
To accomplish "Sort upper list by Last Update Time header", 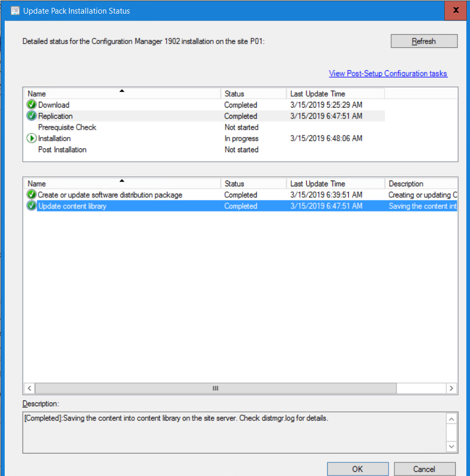I will (x=336, y=93).
